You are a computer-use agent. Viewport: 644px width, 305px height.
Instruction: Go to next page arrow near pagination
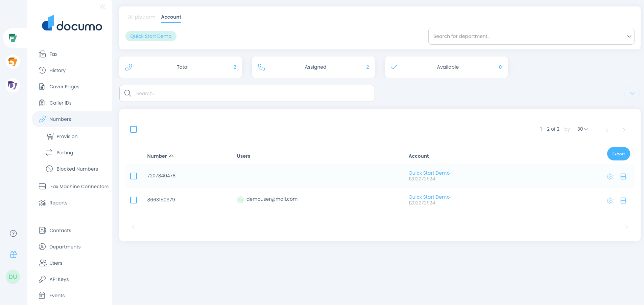(623, 130)
